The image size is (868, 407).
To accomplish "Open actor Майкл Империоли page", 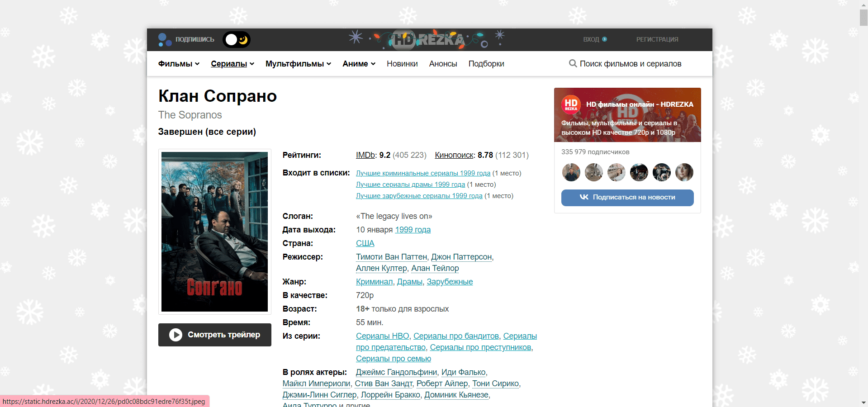I will (317, 383).
